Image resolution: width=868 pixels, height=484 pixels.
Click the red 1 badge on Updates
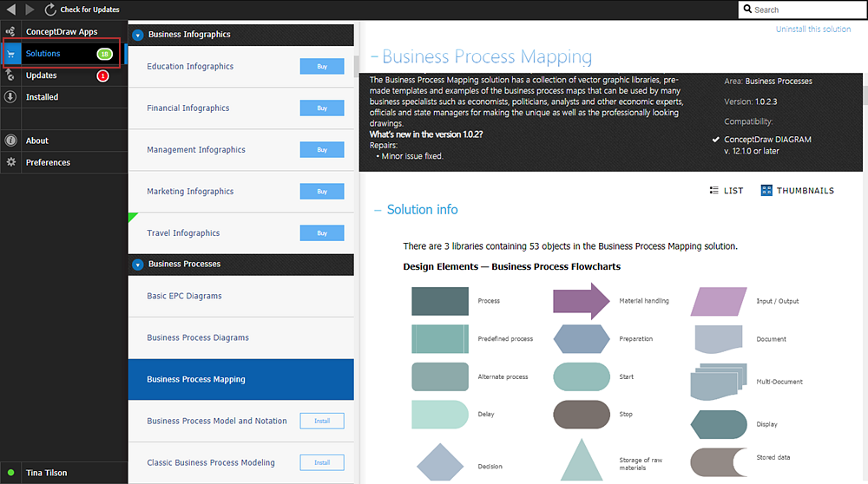[x=102, y=75]
